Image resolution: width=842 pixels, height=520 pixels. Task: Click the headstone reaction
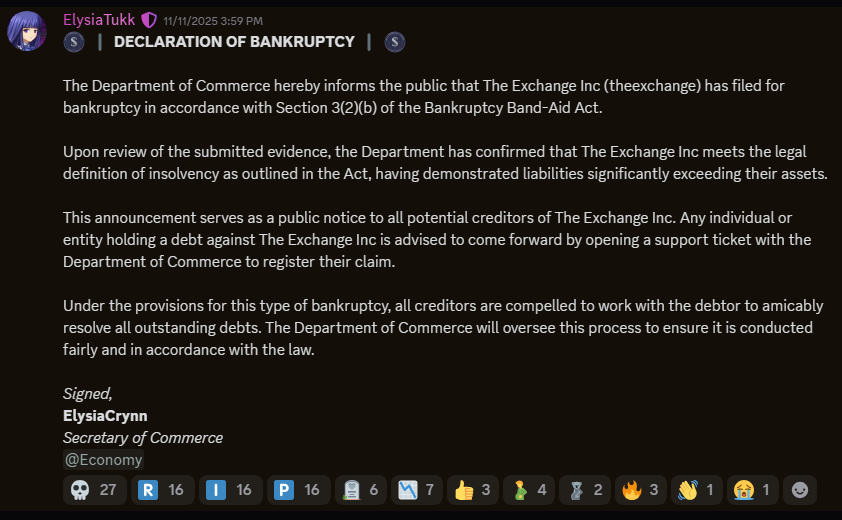pyautogui.click(x=361, y=490)
